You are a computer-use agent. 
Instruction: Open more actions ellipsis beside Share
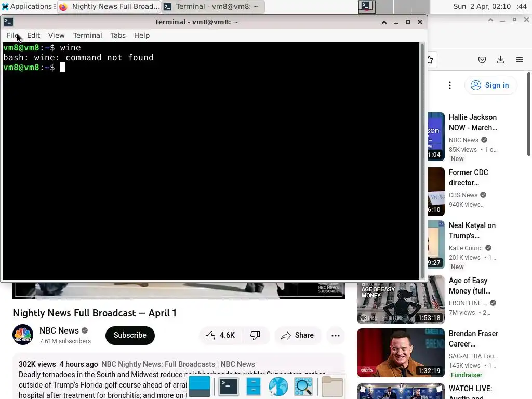(336, 335)
